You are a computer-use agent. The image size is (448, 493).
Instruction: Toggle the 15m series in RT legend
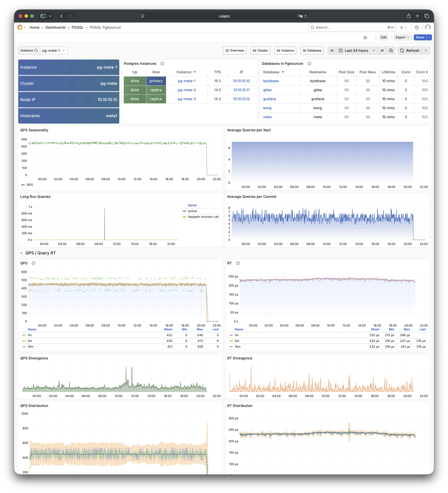(x=237, y=346)
